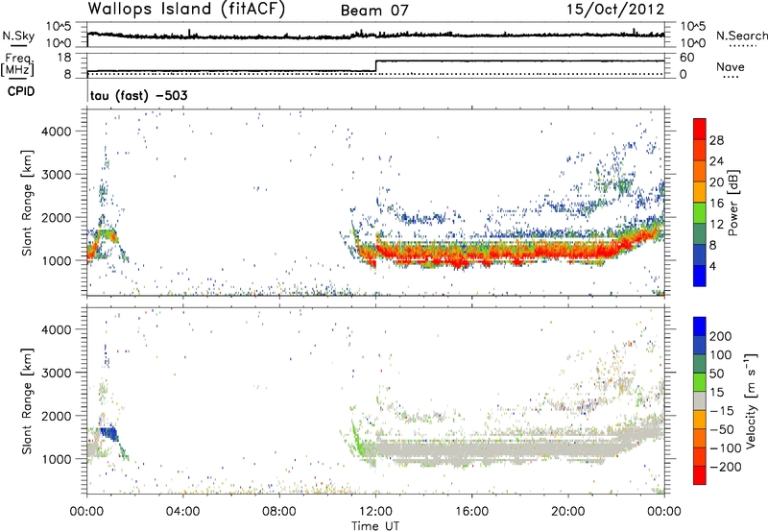
Task: Click the '16' power colorbar label
Action: [716, 204]
